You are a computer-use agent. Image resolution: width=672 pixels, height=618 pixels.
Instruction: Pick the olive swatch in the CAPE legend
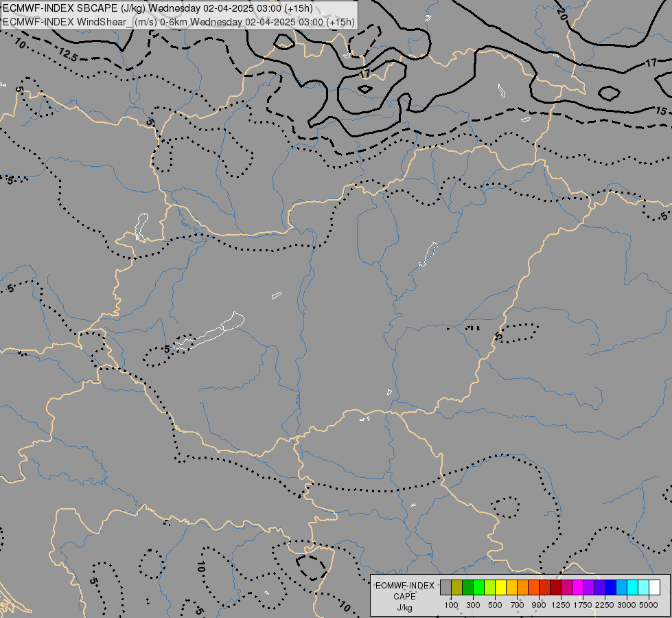pos(457,587)
